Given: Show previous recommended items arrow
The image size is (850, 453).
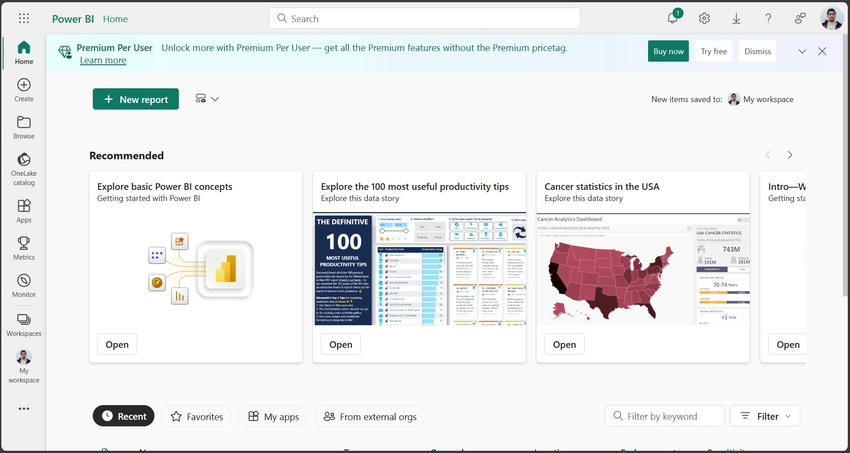Looking at the screenshot, I should pyautogui.click(x=768, y=155).
